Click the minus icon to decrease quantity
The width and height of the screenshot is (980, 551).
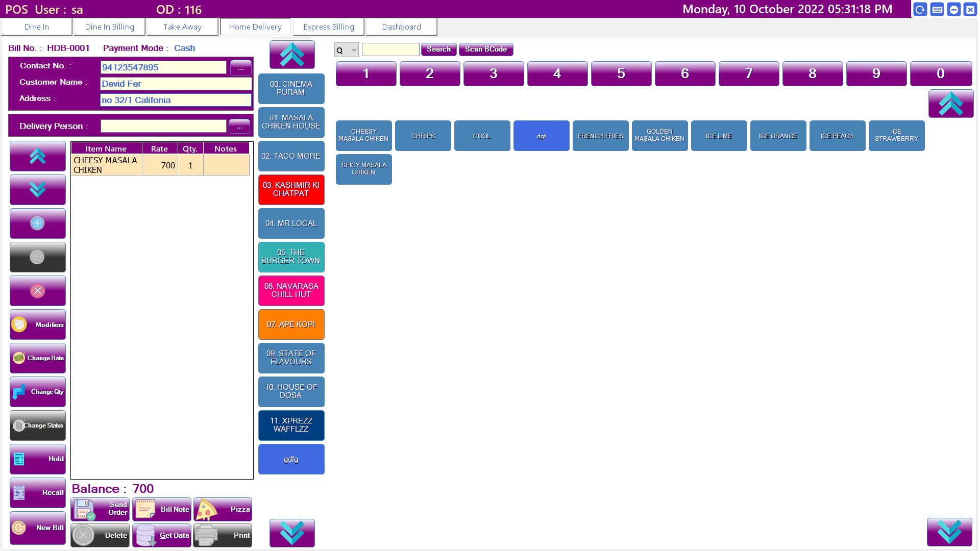[x=37, y=257]
